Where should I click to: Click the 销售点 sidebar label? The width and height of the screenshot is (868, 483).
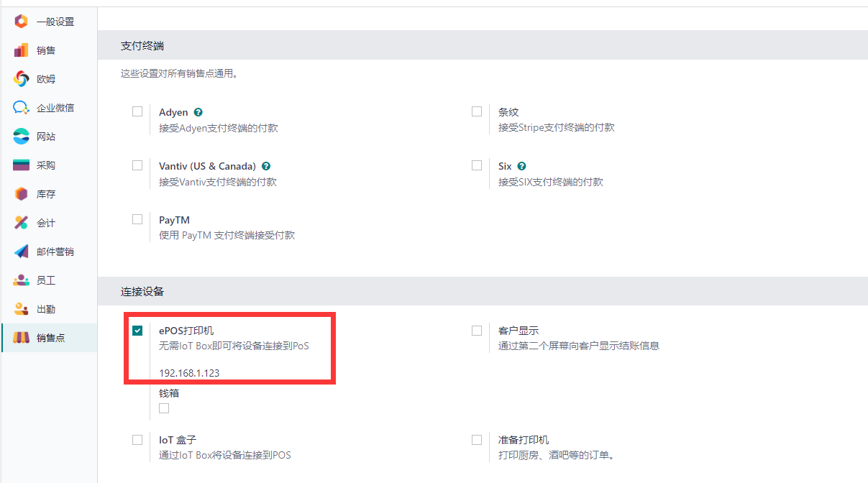click(51, 338)
